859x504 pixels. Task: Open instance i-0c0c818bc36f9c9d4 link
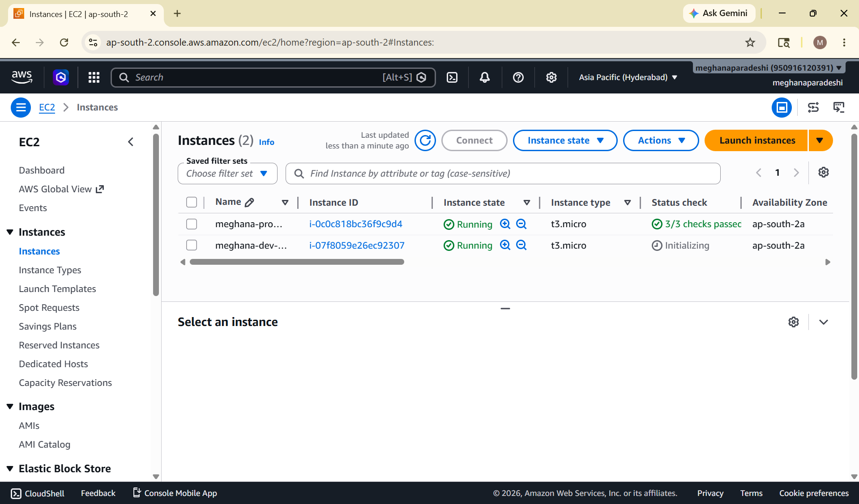tap(356, 224)
